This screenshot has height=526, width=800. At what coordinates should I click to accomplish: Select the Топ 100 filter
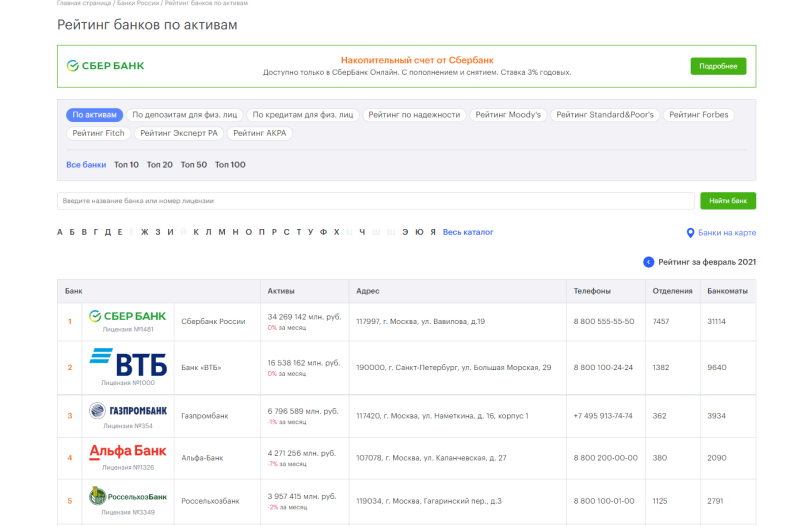tap(230, 165)
